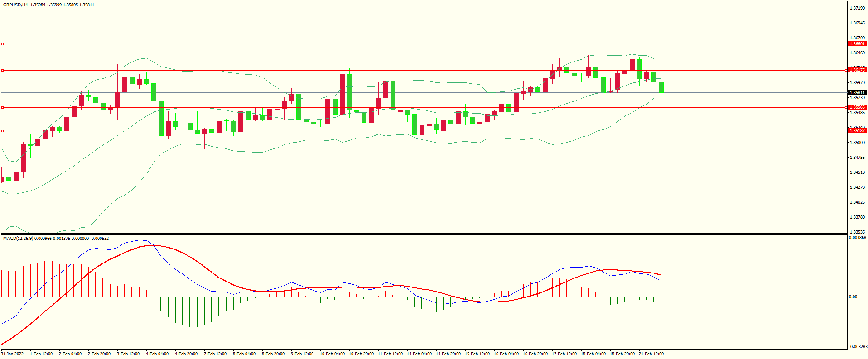Click the 9 Feb 12:00 time label
This screenshot has width=868, height=359.
click(x=302, y=354)
